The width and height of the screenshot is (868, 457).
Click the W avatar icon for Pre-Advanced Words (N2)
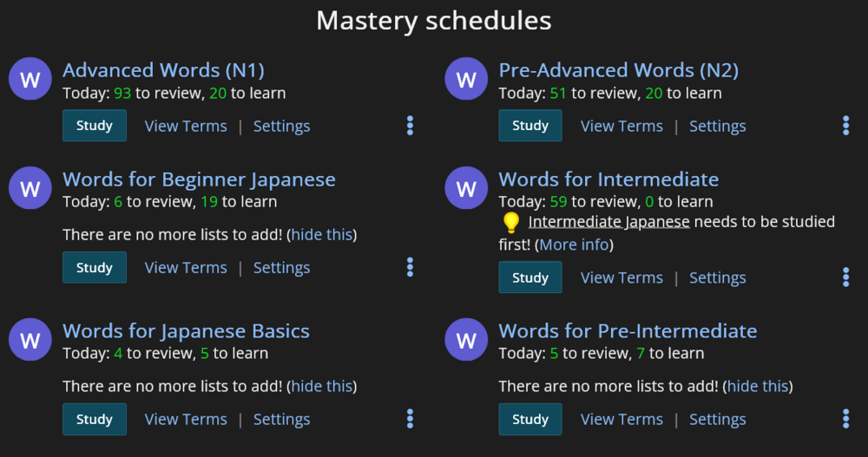[x=466, y=80]
